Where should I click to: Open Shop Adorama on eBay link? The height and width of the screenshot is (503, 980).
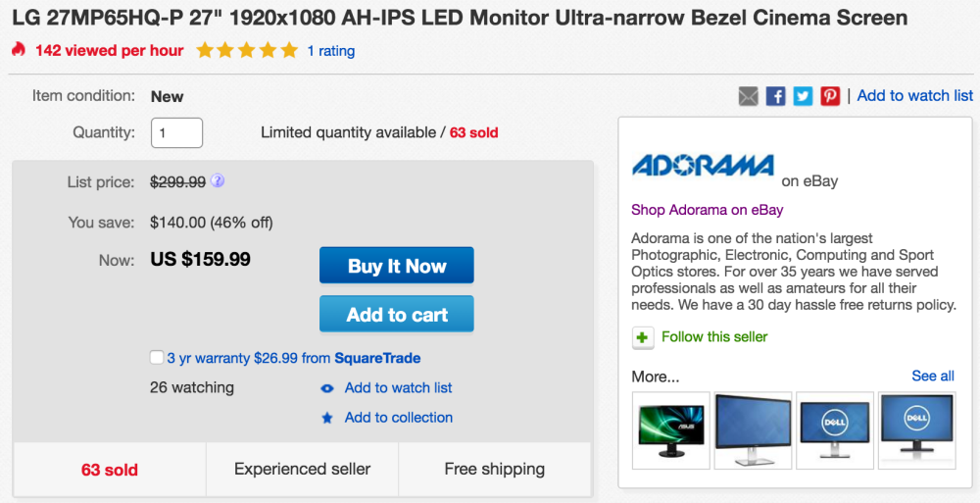707,210
